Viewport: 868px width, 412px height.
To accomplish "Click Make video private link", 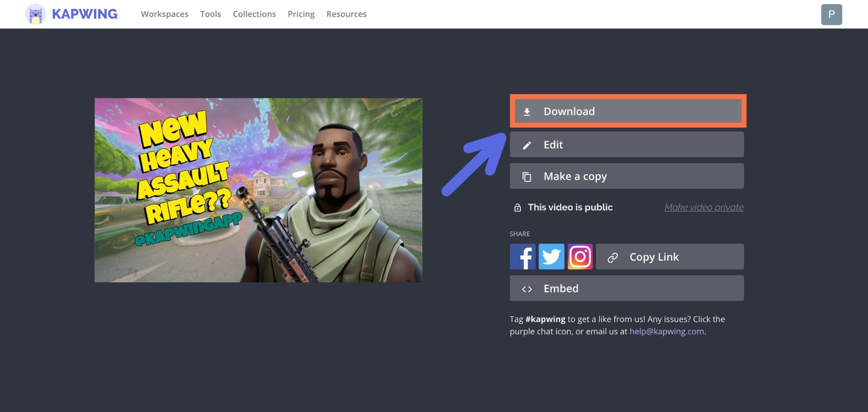I will pos(704,207).
